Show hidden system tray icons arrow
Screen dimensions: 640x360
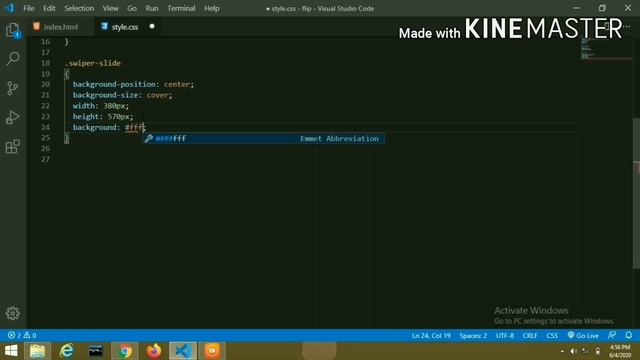(x=562, y=351)
